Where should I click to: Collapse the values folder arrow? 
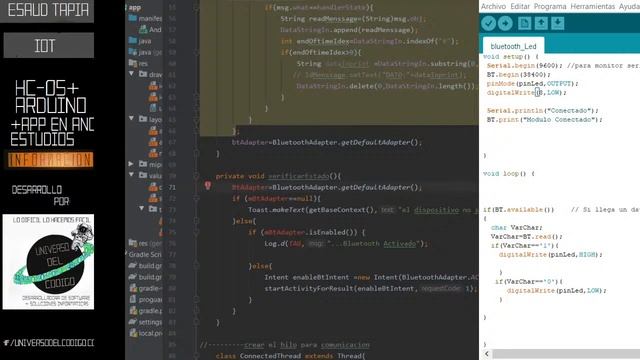point(131,175)
